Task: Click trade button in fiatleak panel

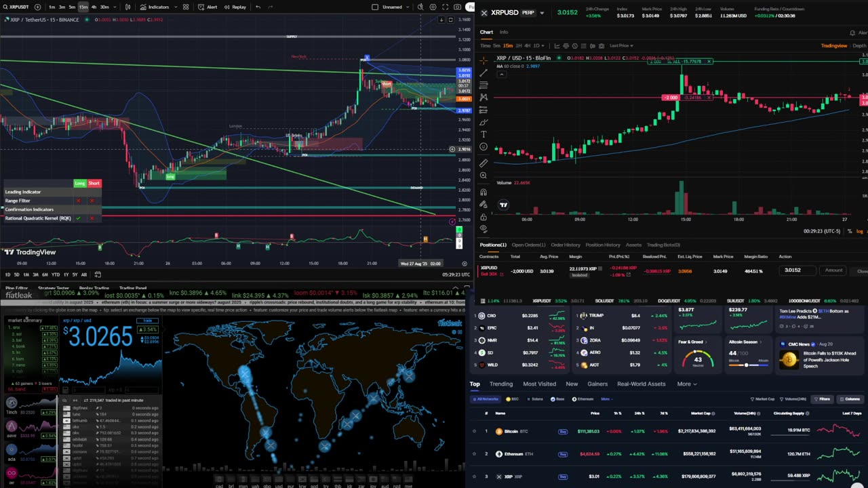Action: pyautogui.click(x=146, y=321)
